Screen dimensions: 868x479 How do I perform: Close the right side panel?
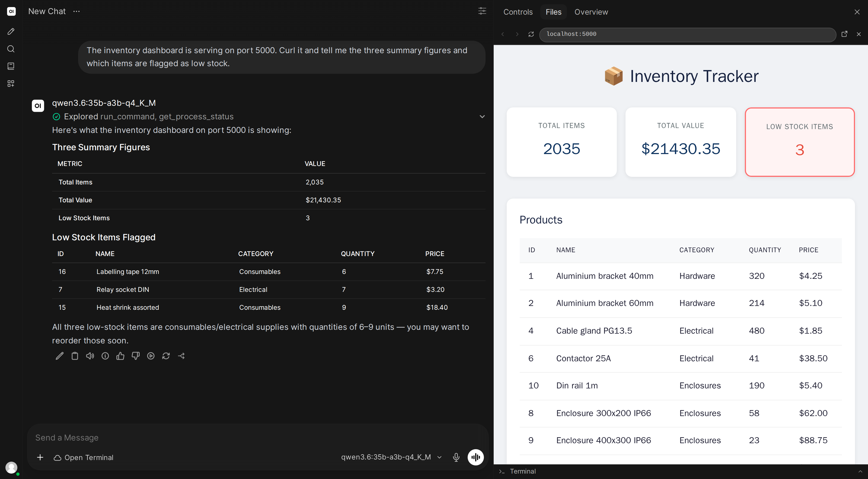(x=857, y=12)
